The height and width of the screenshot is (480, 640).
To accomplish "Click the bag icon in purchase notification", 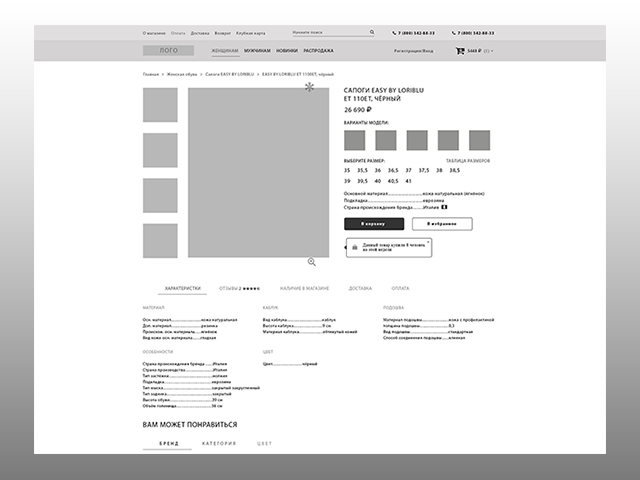I will [355, 247].
